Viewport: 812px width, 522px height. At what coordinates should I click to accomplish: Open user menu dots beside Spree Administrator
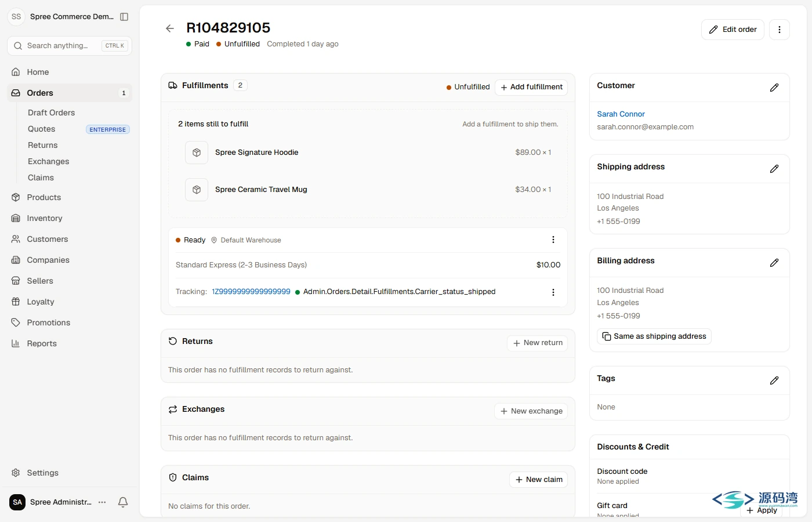click(x=103, y=502)
